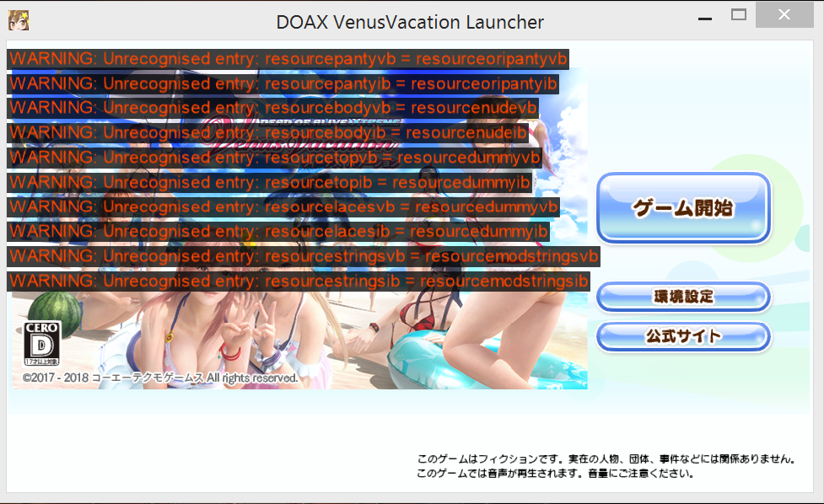Screen dimensions: 824x504
Task: Click the warning line for resourcebodyib
Action: (x=268, y=133)
